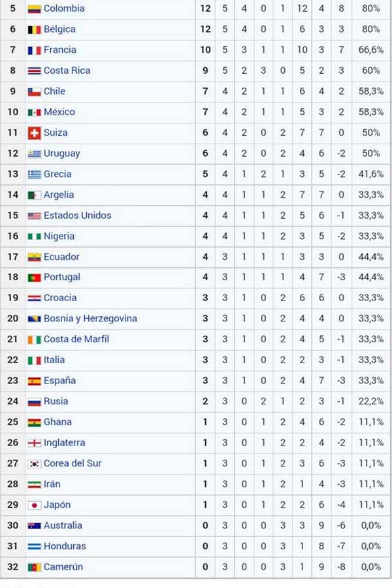Open the Bosnia y Herzegovina link

(90, 318)
